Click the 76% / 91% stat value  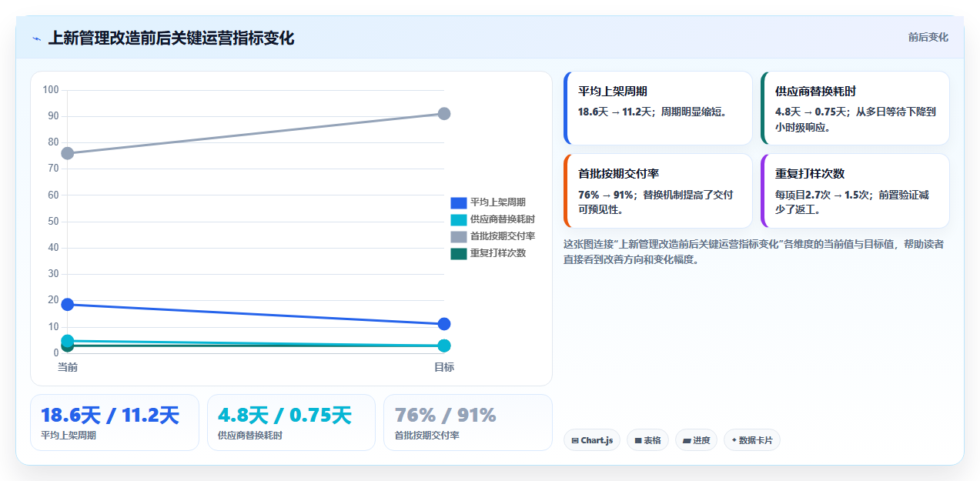[x=445, y=416]
